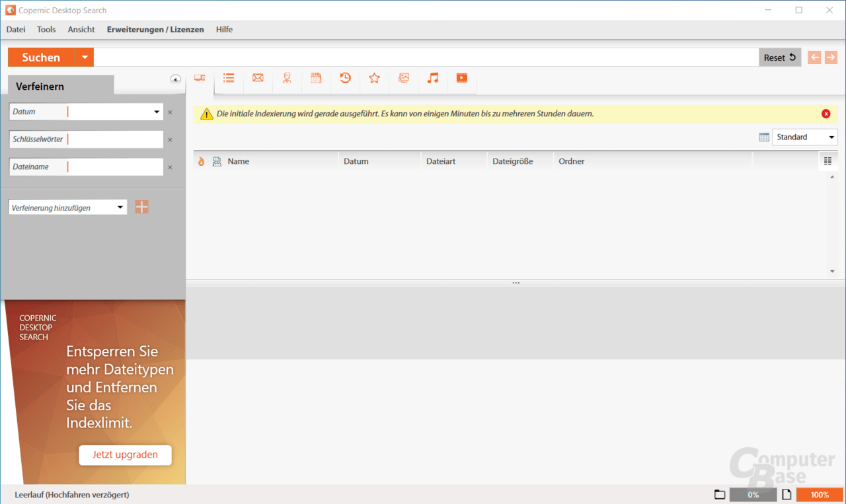Click the indexing notification message text
This screenshot has height=504, width=846.
[x=405, y=114]
